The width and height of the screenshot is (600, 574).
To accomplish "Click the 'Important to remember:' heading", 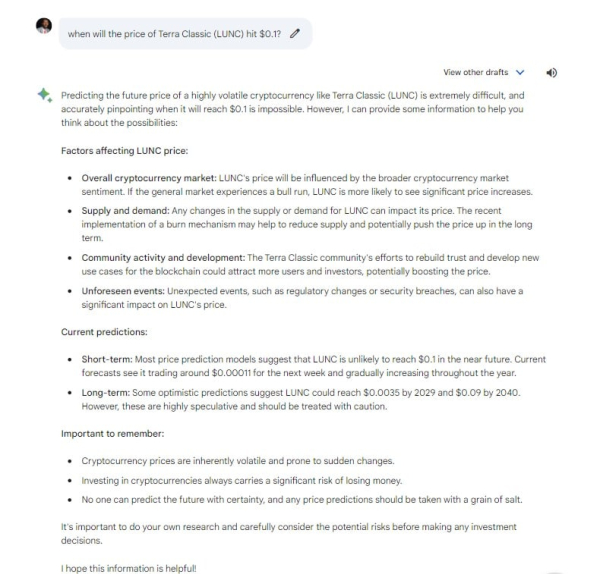I will [x=113, y=434].
